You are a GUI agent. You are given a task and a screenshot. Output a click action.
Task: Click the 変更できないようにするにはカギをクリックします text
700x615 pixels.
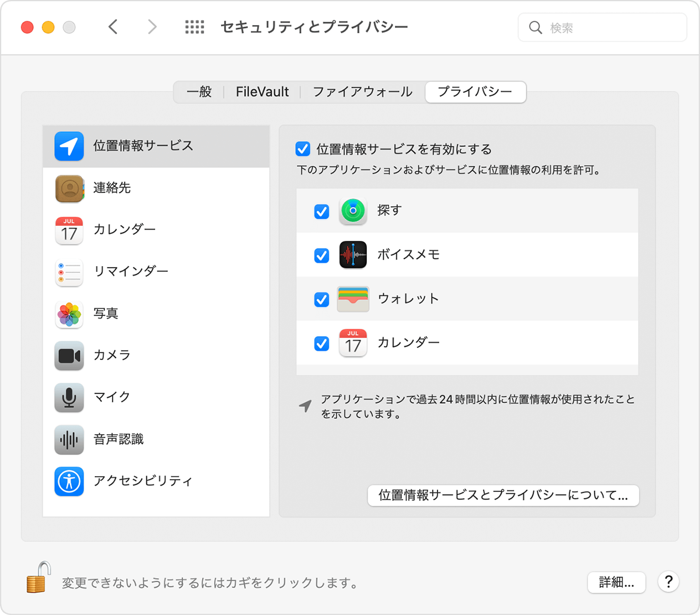coord(210,583)
